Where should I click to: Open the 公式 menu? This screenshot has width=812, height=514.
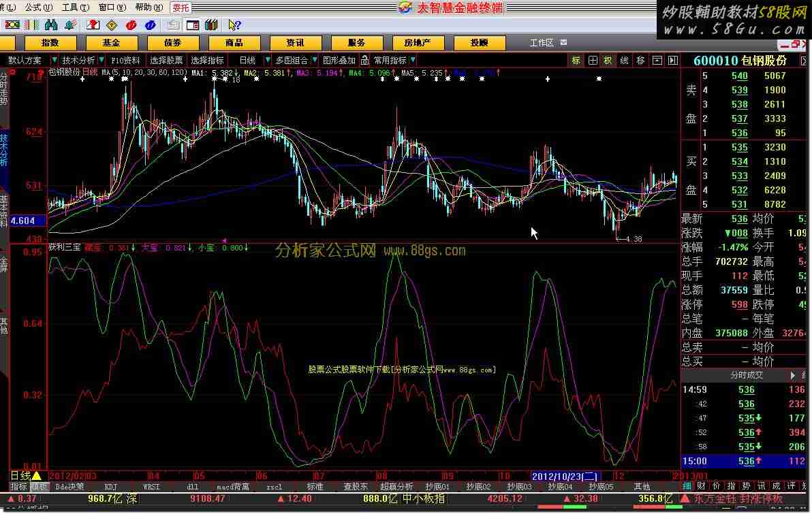click(x=38, y=7)
